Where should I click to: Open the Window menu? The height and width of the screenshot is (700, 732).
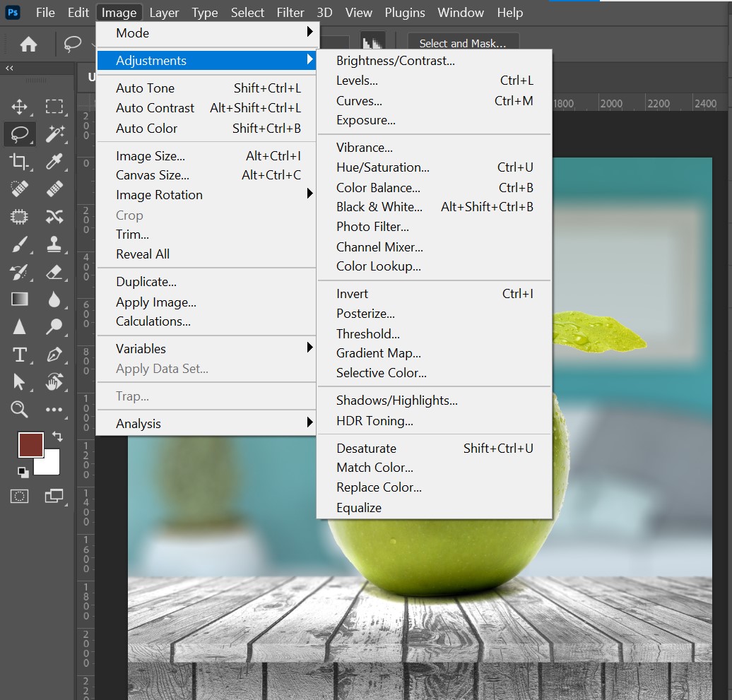click(x=460, y=13)
